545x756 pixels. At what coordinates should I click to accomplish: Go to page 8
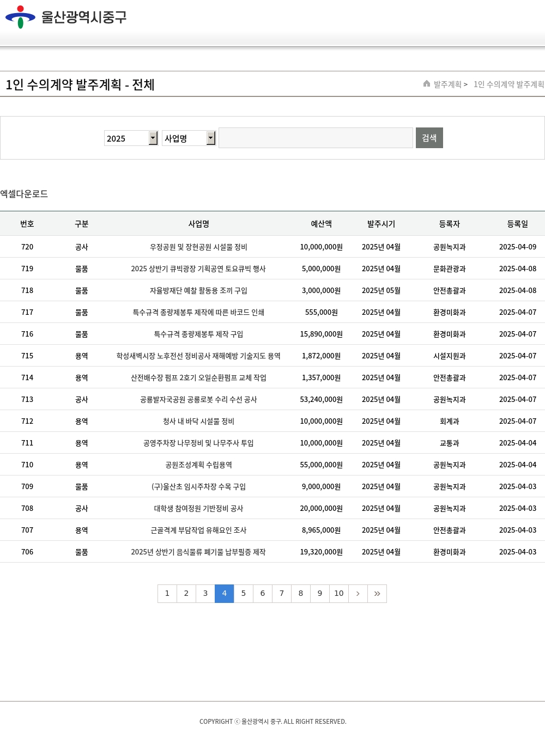(x=301, y=594)
